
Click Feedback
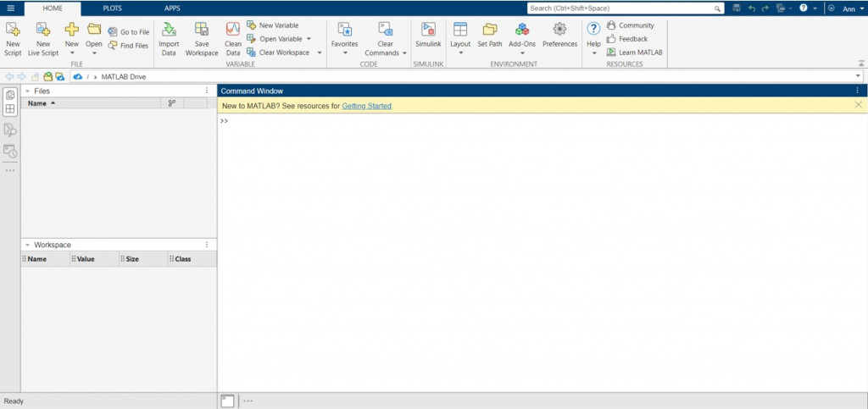pos(627,39)
